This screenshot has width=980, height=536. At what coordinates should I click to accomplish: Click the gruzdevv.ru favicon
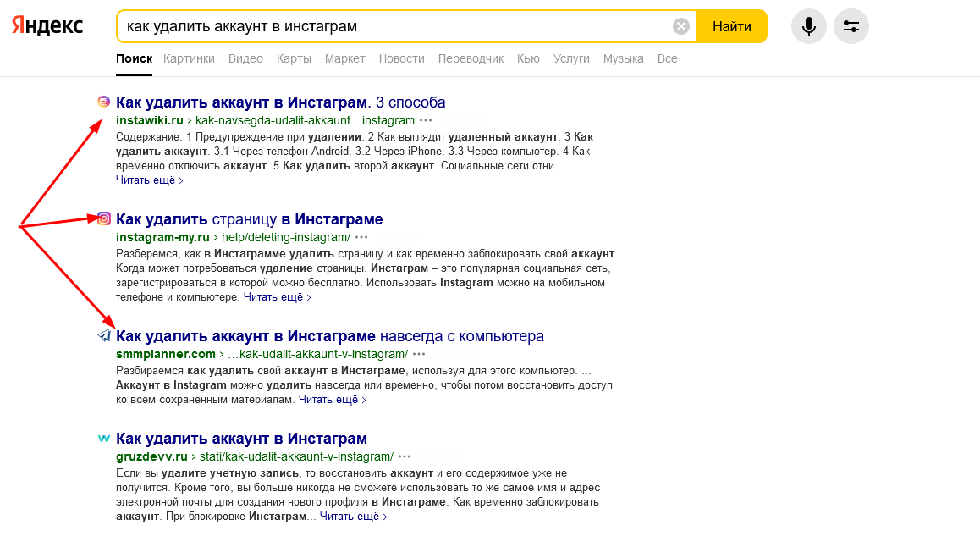click(104, 439)
